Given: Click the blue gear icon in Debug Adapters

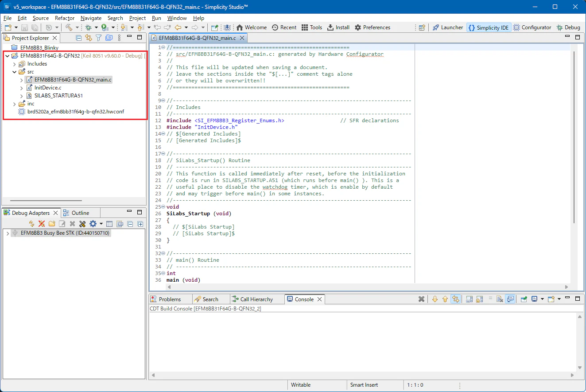Looking at the screenshot, I should [x=93, y=224].
